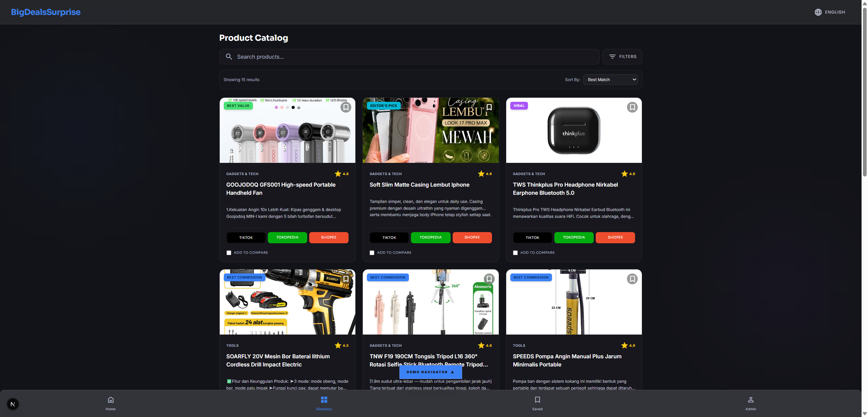Open the SOARFLY 20V Mesin Bor title

278,360
